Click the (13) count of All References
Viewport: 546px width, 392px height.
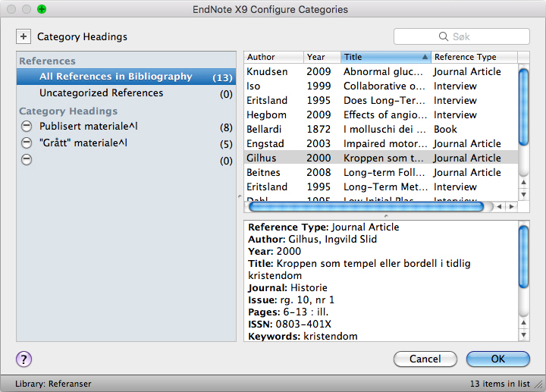click(222, 77)
